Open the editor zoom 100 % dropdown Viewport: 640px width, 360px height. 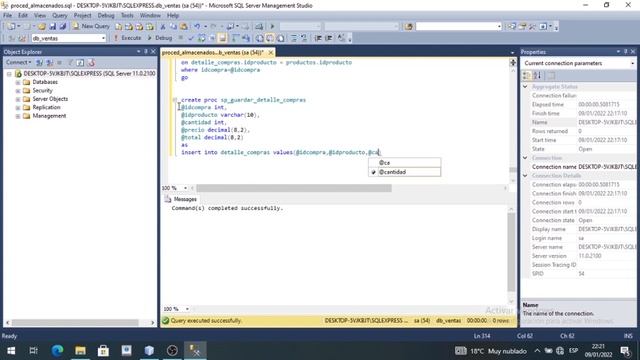point(185,188)
